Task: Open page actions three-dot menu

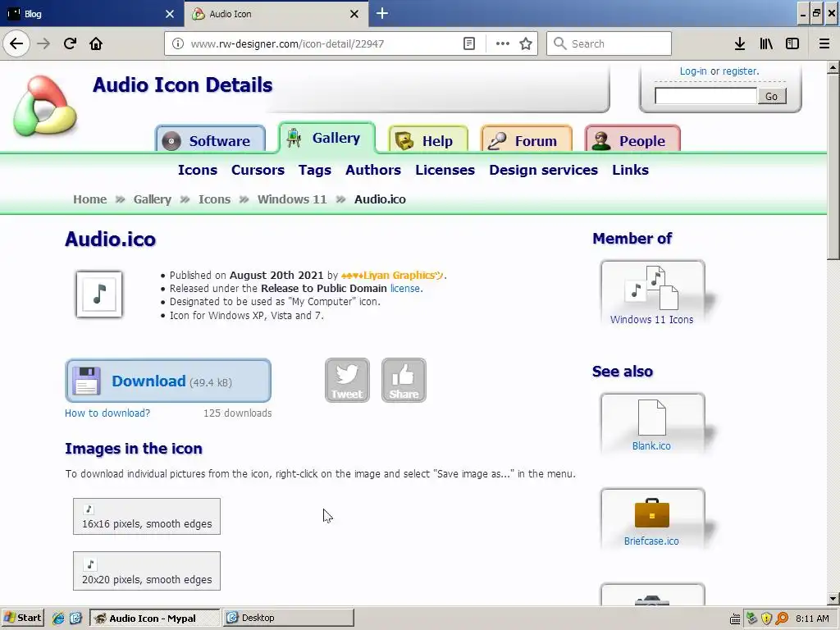Action: pyautogui.click(x=503, y=43)
